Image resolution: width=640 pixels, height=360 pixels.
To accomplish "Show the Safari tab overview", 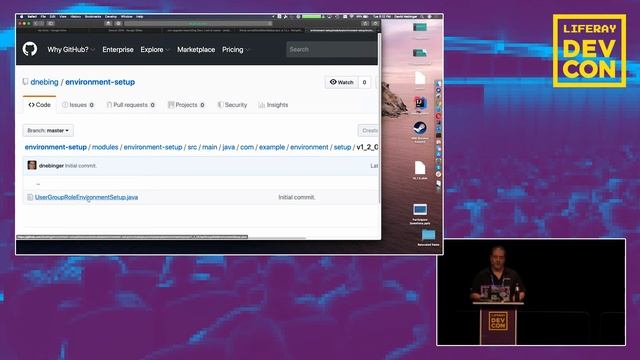I will [x=375, y=24].
